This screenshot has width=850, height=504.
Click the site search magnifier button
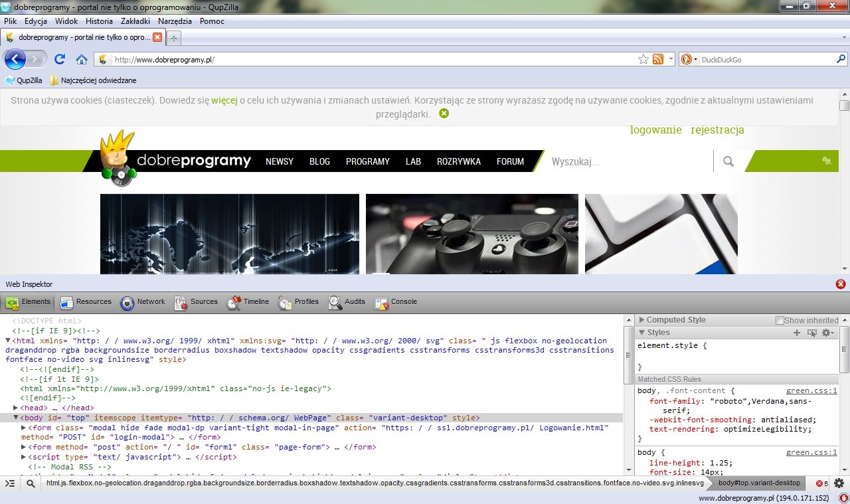tap(728, 161)
